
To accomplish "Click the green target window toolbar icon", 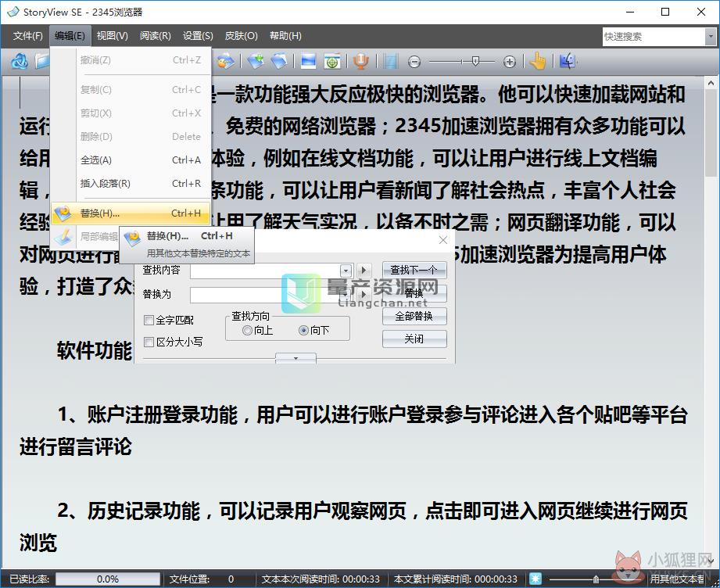I will [x=332, y=61].
